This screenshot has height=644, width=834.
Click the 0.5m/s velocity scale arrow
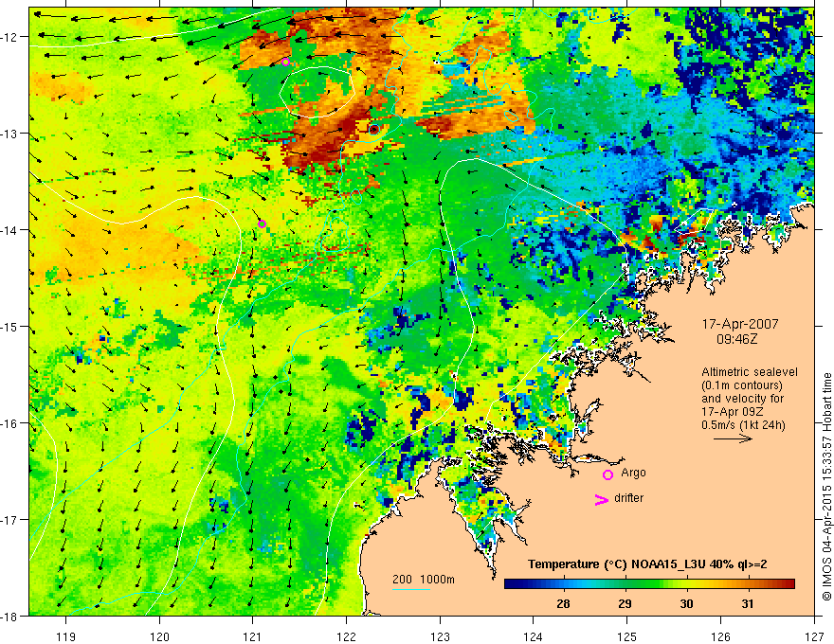click(x=733, y=438)
